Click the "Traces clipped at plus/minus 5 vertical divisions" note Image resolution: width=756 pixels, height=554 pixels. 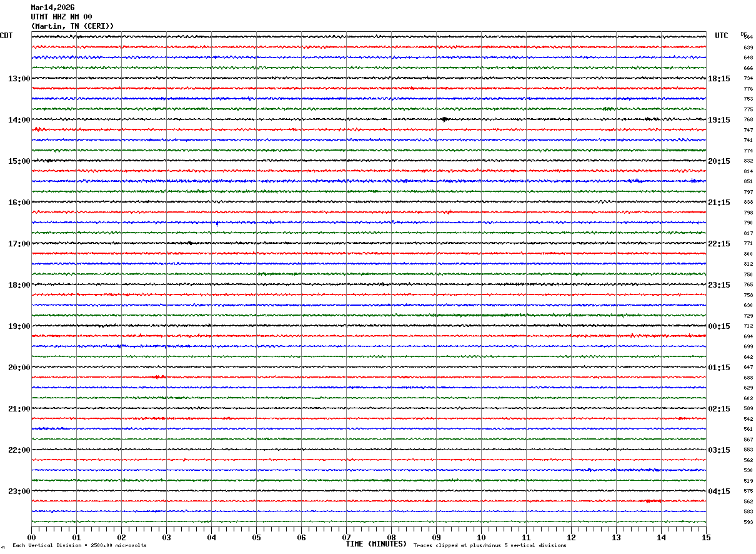point(490,546)
